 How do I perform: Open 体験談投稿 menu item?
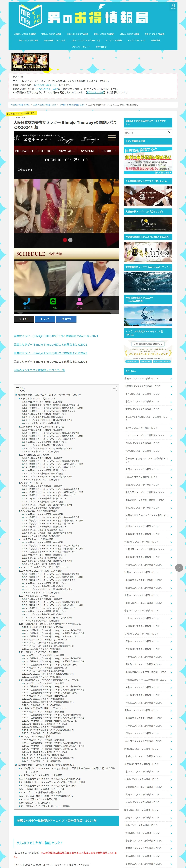155,41
